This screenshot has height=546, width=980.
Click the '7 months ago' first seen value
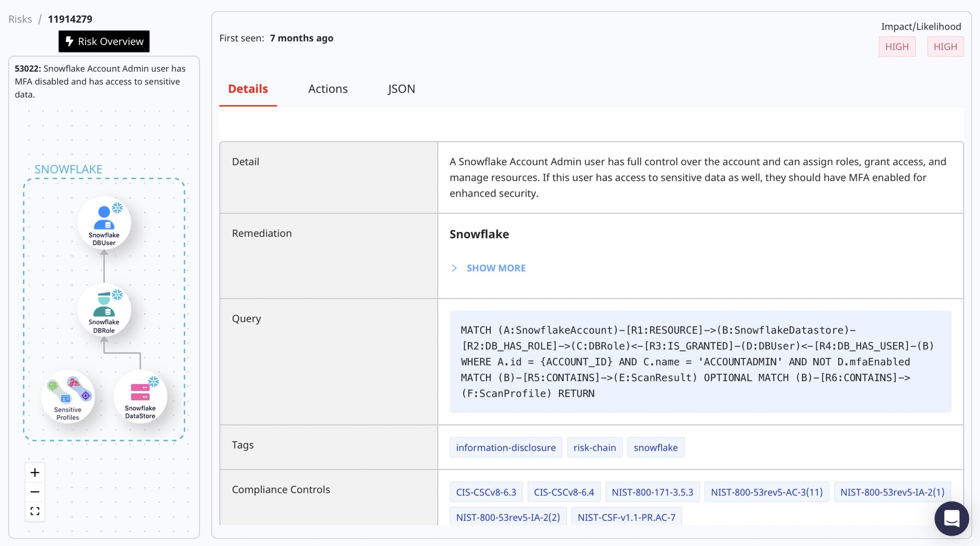click(x=302, y=38)
